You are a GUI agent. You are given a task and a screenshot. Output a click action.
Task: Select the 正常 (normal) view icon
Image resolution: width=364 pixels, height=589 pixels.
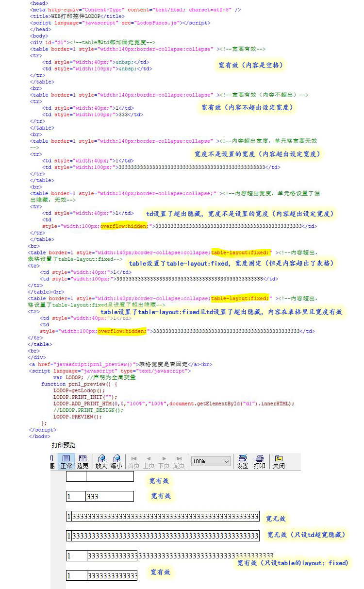(x=66, y=461)
